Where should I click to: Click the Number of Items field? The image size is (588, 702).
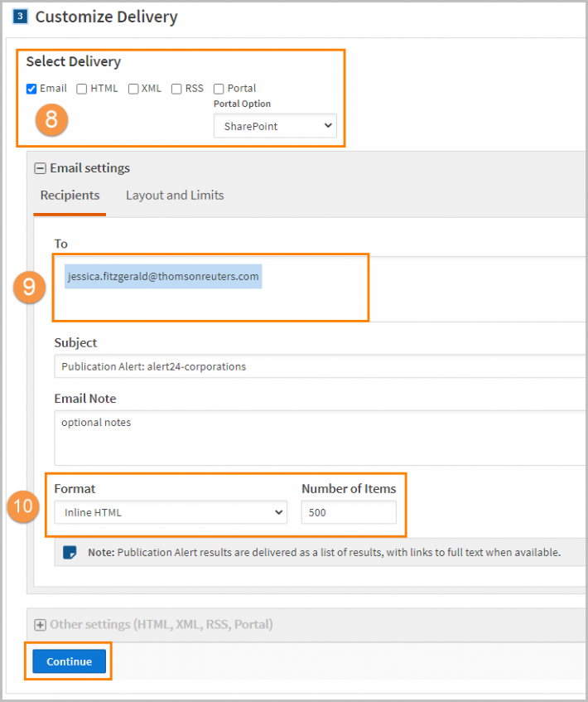pos(349,512)
